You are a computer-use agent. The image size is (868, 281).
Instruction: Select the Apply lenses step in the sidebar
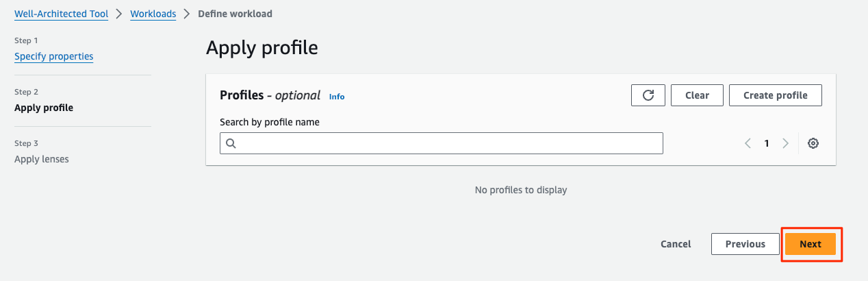[x=42, y=159]
